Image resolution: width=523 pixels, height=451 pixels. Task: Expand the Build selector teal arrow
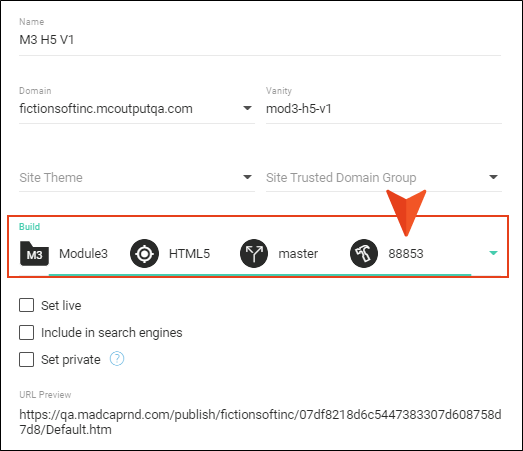point(493,253)
